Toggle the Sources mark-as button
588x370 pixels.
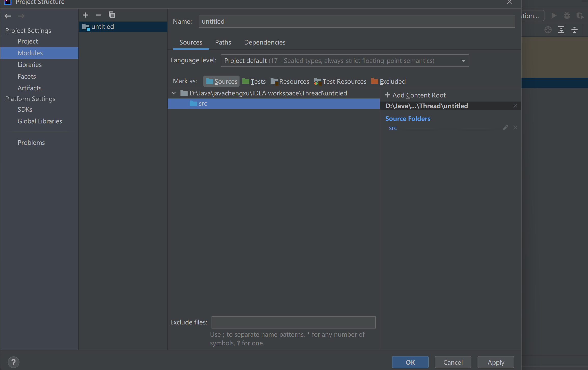[221, 81]
